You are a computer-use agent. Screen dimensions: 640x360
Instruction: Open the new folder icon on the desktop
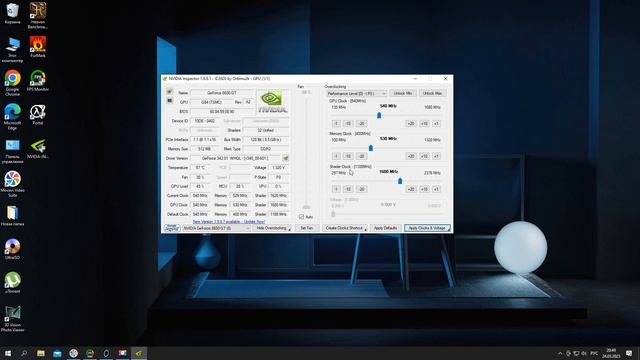pos(12,216)
